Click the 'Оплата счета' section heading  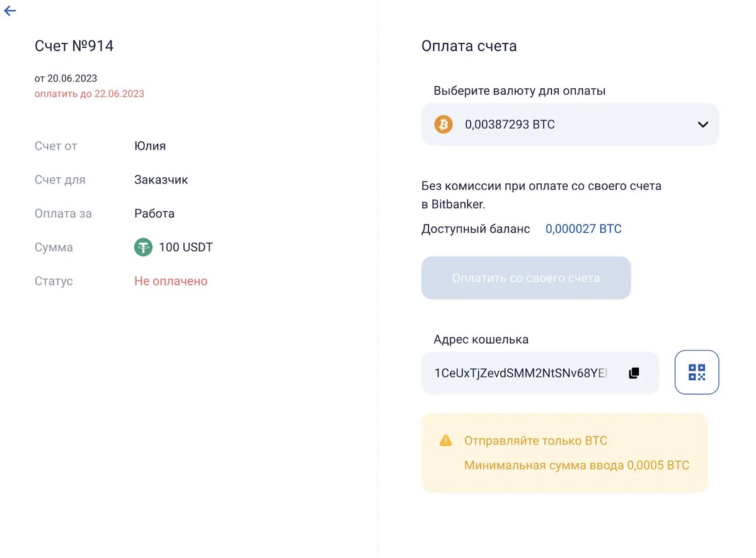[x=469, y=46]
